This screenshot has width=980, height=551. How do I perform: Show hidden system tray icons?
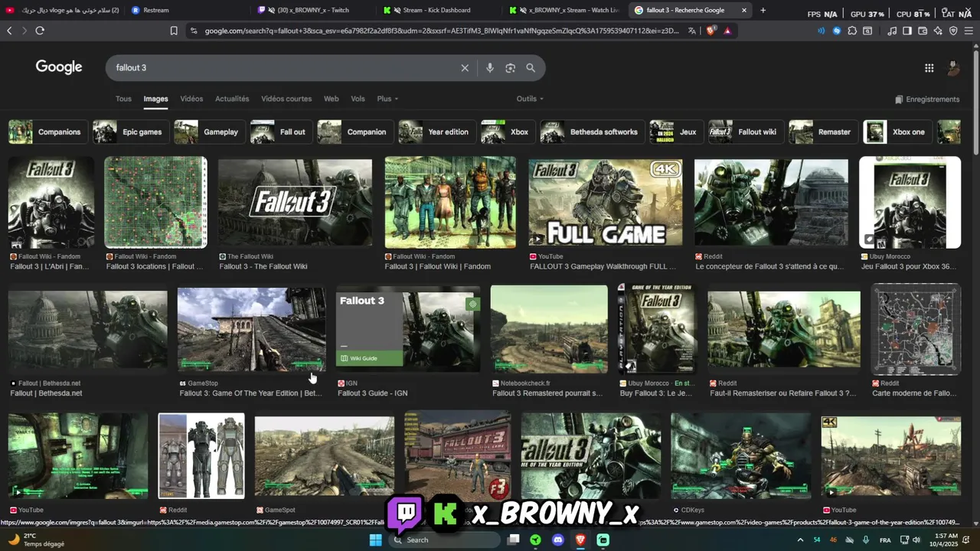click(800, 540)
